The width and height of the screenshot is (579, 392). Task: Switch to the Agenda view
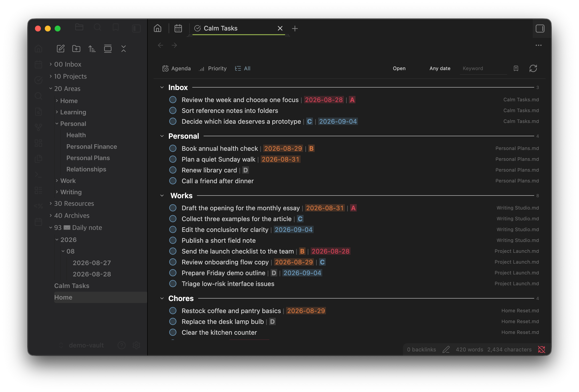(x=177, y=68)
